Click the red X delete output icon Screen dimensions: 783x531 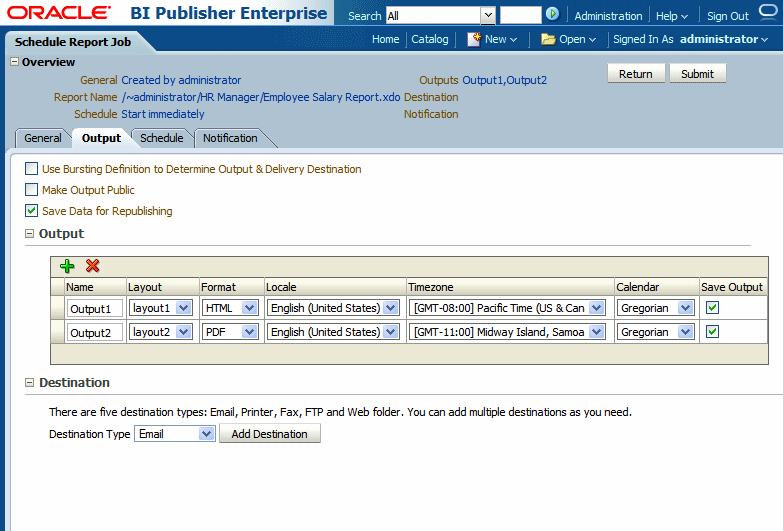click(x=92, y=266)
